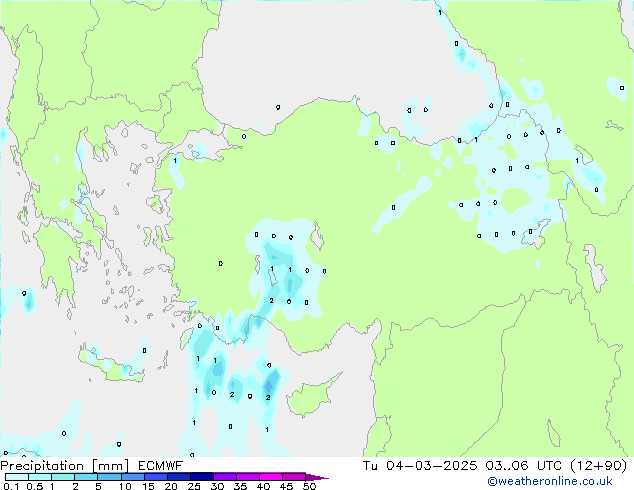Click the 'ECMWF' model label
The height and width of the screenshot is (490, 634).
click(x=161, y=466)
